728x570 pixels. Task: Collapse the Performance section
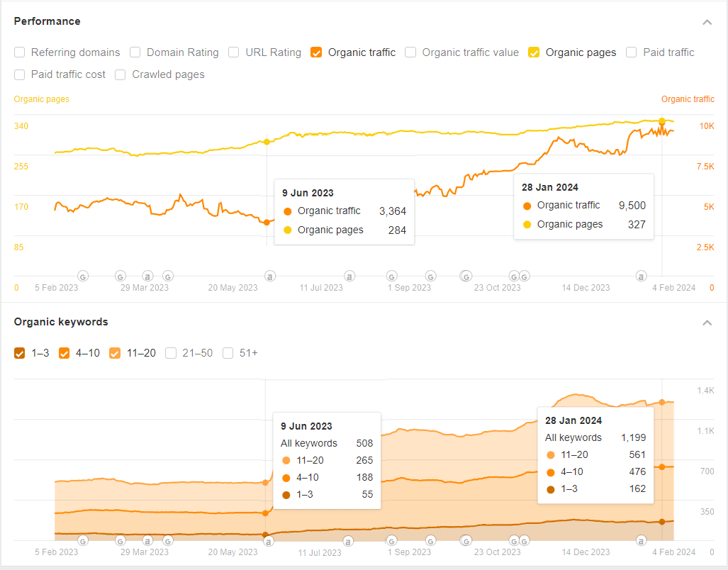707,22
